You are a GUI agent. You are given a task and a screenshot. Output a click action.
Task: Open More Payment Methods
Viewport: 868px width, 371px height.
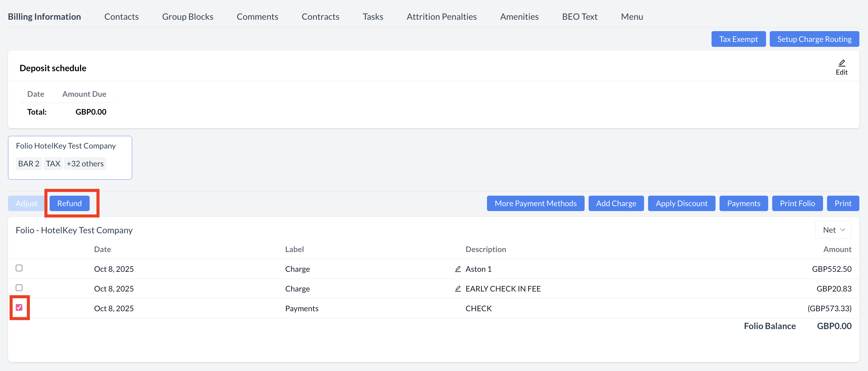click(535, 204)
